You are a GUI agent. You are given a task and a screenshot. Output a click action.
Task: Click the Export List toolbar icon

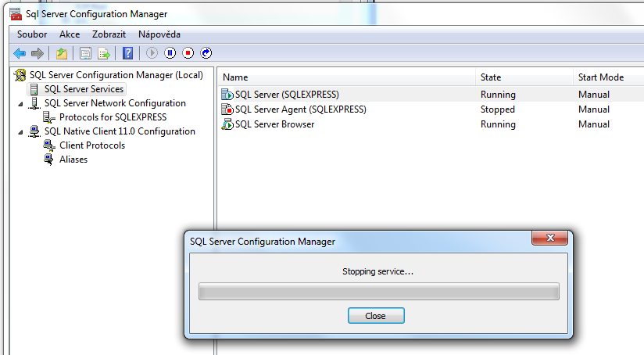coord(104,53)
